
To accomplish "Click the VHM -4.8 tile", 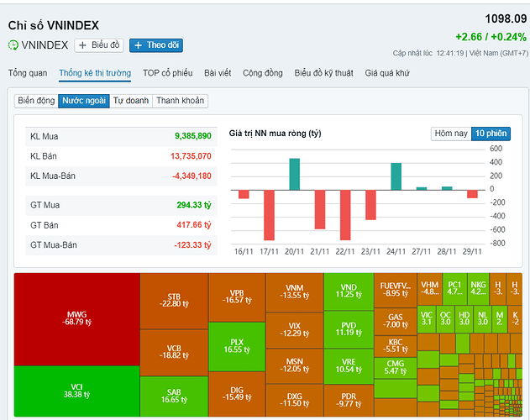I will [429, 289].
